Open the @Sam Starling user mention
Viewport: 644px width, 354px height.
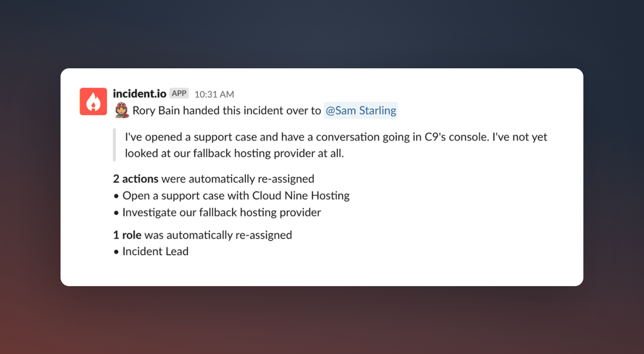pyautogui.click(x=361, y=110)
